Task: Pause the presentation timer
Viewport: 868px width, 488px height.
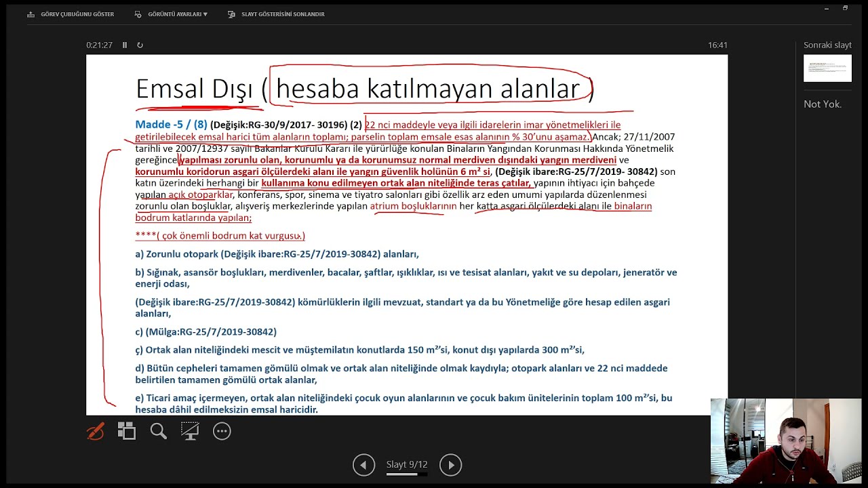Action: (x=125, y=45)
